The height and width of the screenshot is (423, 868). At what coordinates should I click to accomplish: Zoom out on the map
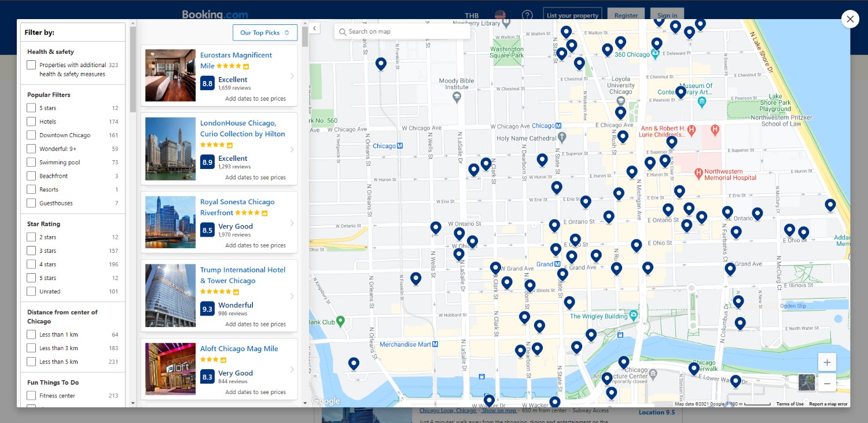tap(827, 383)
